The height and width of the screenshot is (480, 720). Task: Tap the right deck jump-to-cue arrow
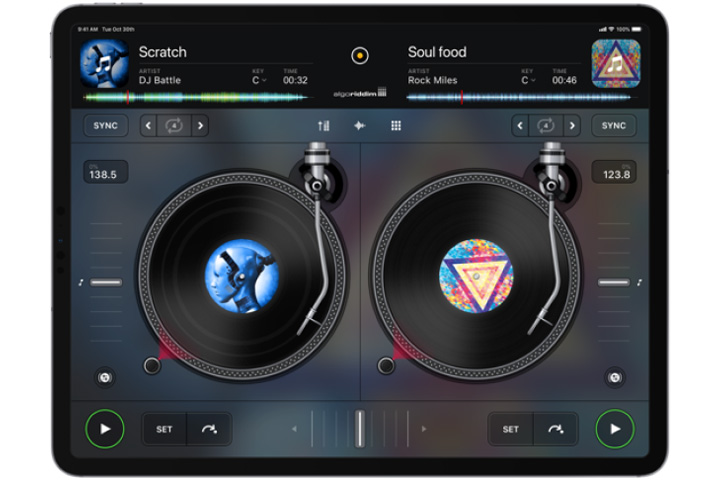[555, 429]
